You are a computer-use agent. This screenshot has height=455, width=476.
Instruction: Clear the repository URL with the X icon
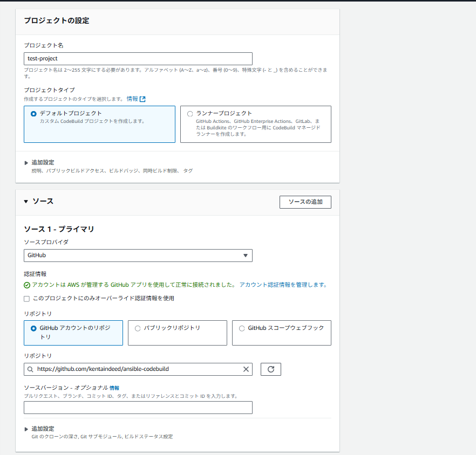pos(246,369)
